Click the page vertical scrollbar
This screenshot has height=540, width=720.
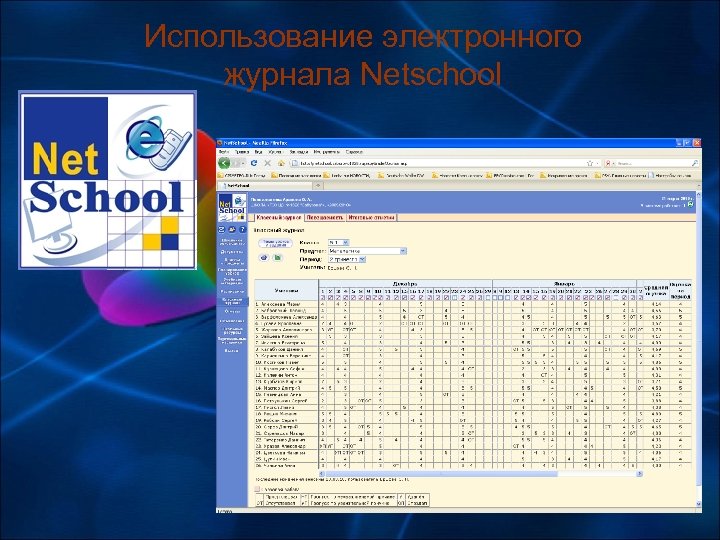click(698, 351)
